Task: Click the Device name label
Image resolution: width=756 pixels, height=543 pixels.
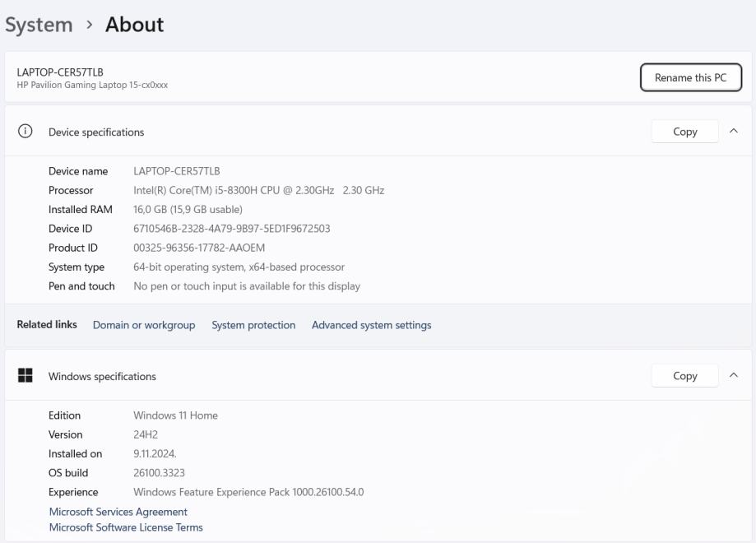Action: 77,171
